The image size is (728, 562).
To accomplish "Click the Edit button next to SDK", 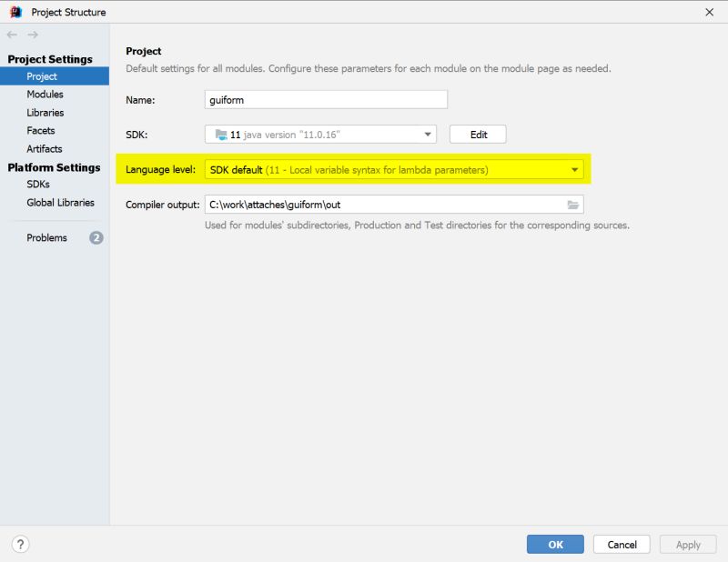I will (x=478, y=134).
